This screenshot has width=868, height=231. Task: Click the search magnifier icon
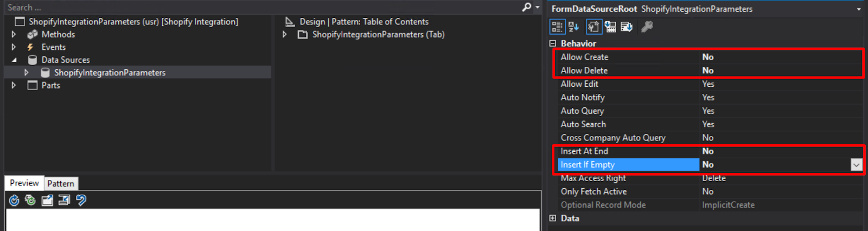pyautogui.click(x=526, y=7)
